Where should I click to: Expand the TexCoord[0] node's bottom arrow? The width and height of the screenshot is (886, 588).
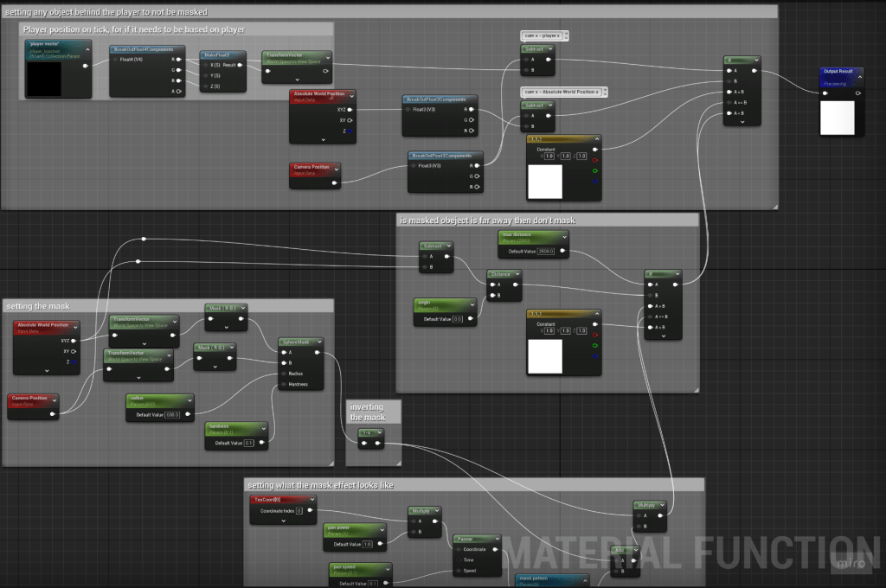283,521
